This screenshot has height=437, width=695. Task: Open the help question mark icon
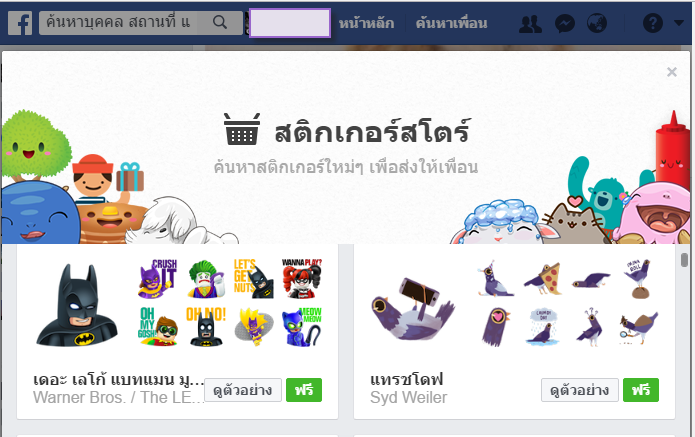click(x=652, y=23)
